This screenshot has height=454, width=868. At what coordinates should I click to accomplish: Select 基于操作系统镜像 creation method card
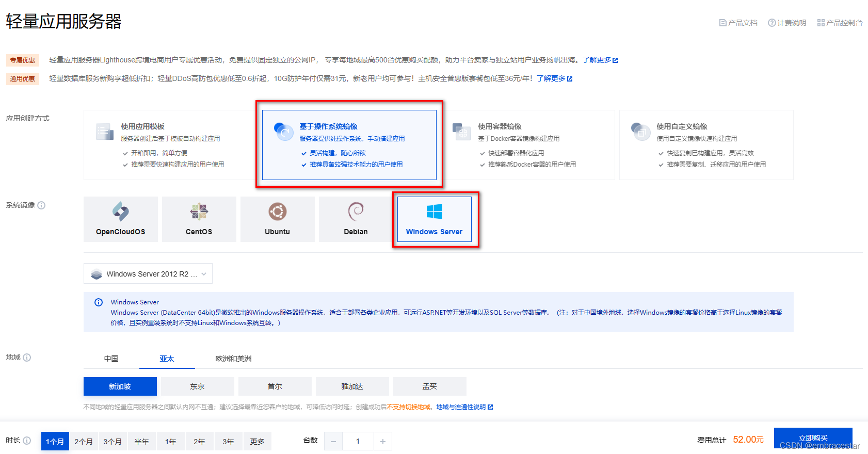click(x=349, y=145)
